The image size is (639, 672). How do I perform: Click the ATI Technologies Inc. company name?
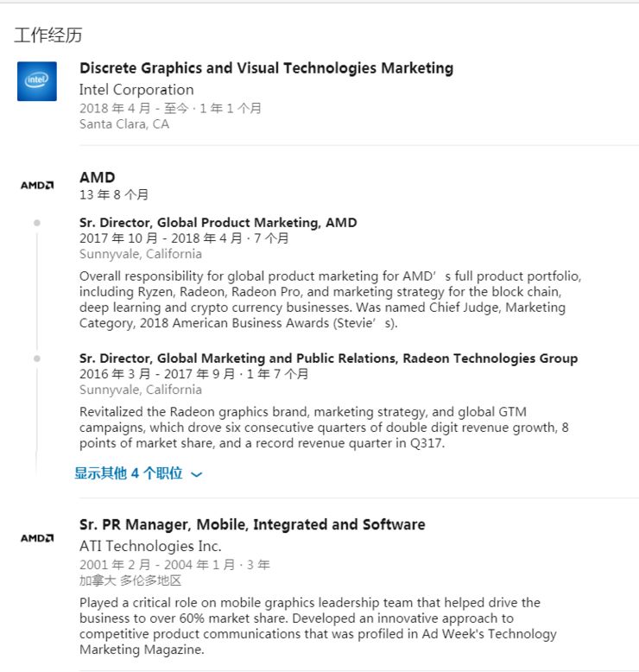[150, 546]
